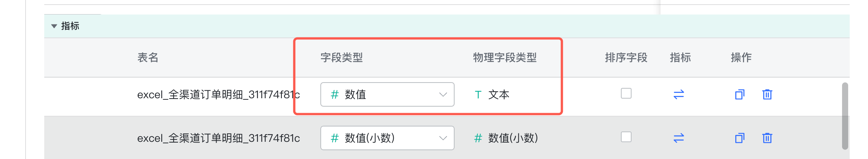Delete the 数值(小数) row field
The width and height of the screenshot is (868, 159).
pyautogui.click(x=767, y=138)
